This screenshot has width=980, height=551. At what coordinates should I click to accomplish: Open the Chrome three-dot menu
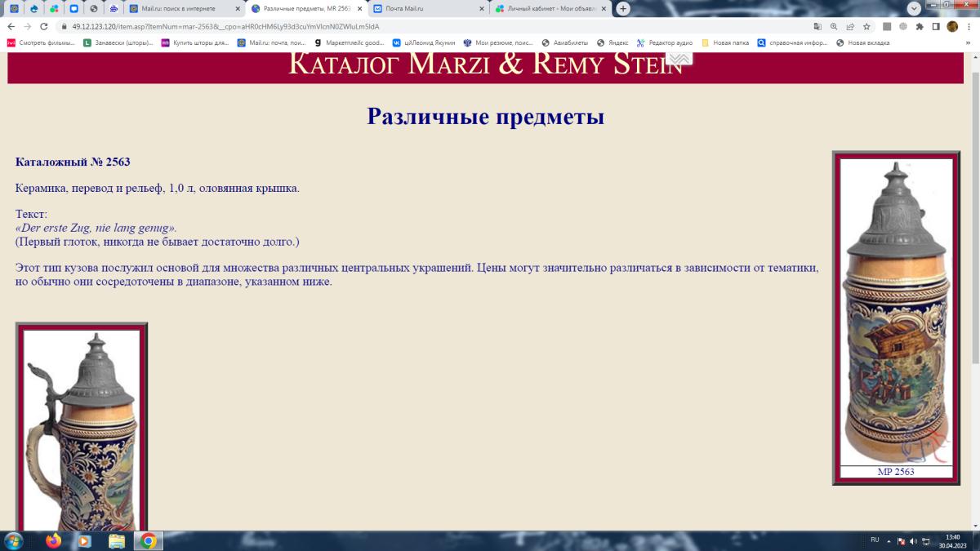969,26
